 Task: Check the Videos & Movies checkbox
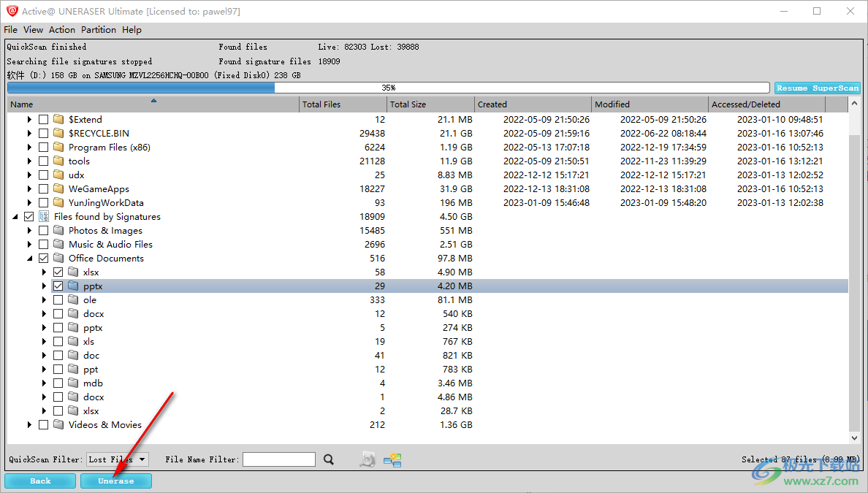[x=44, y=424]
